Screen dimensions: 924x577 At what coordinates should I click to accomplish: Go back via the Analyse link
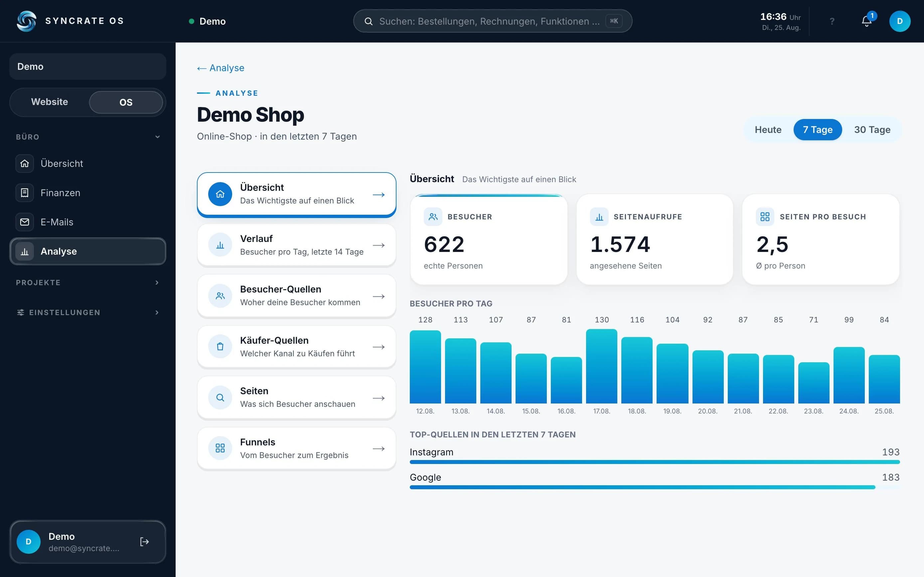coord(221,68)
